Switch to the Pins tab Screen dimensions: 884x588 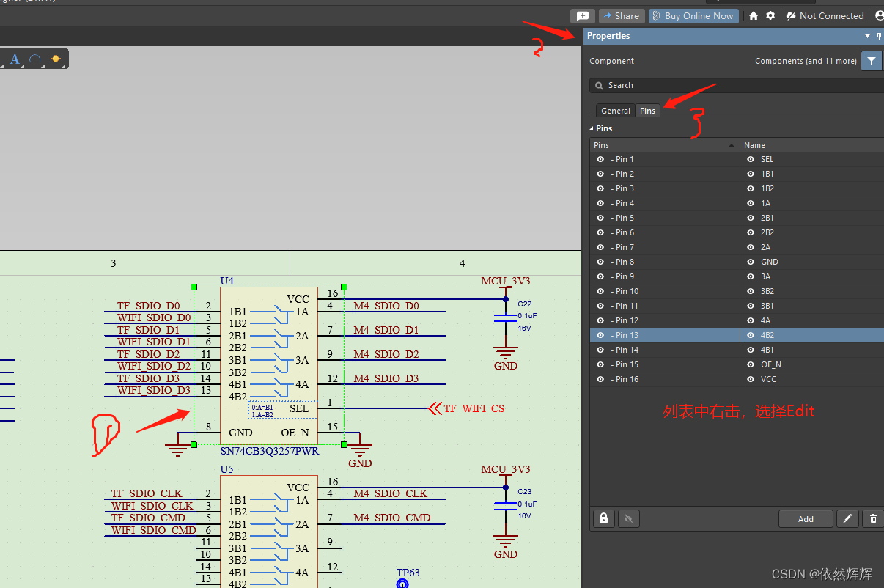(x=647, y=111)
